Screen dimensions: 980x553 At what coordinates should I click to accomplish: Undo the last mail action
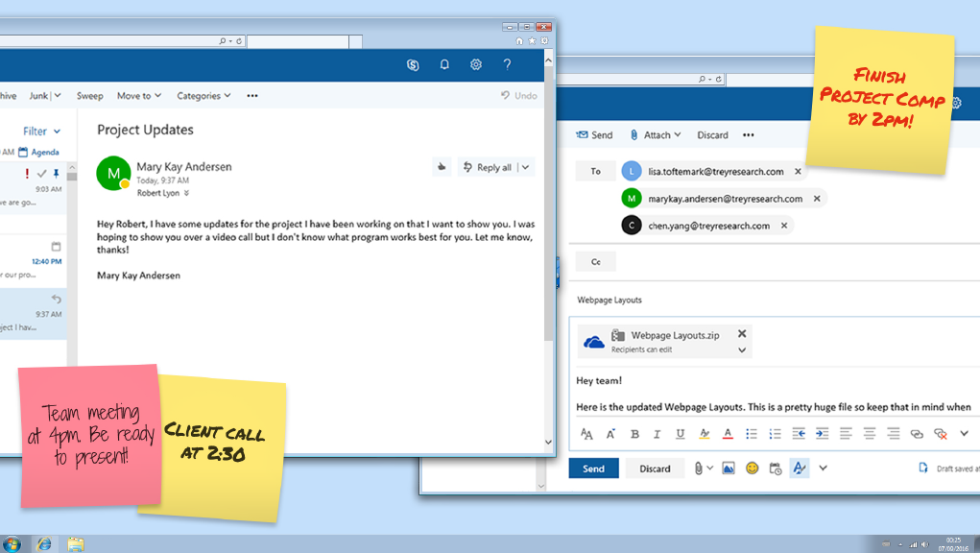pos(518,96)
